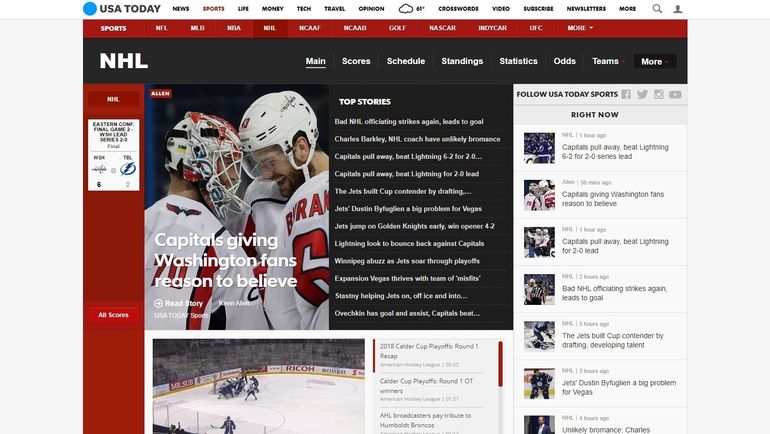Open 'Bad NHL officiating strikes again' top story
This screenshot has width=770, height=434.
coord(409,122)
